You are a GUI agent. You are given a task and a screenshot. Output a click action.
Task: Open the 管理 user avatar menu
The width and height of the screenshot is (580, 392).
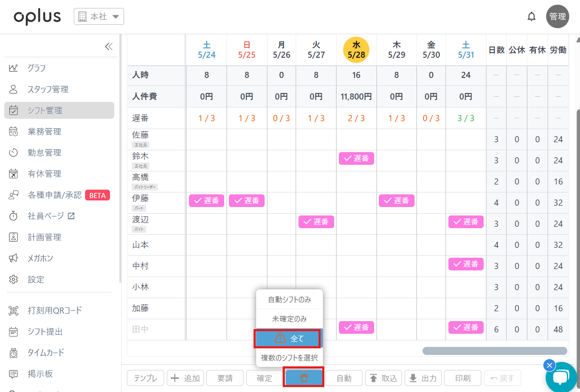(x=557, y=17)
